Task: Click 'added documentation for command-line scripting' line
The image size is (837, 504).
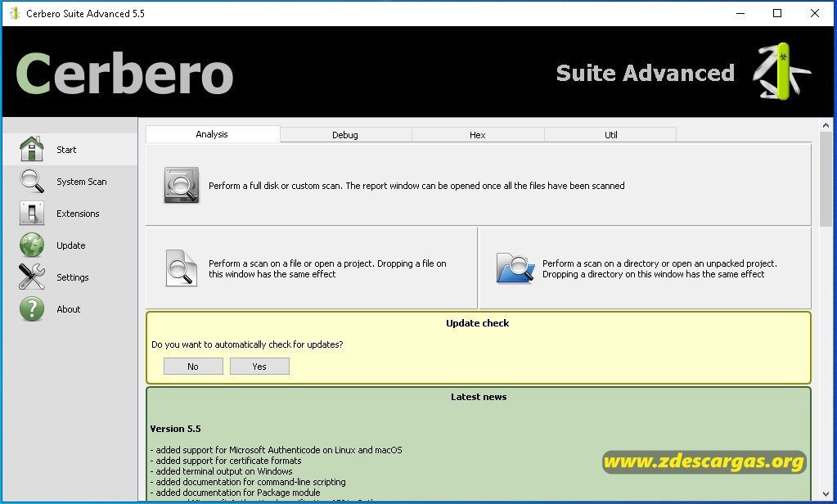Action: coord(248,482)
